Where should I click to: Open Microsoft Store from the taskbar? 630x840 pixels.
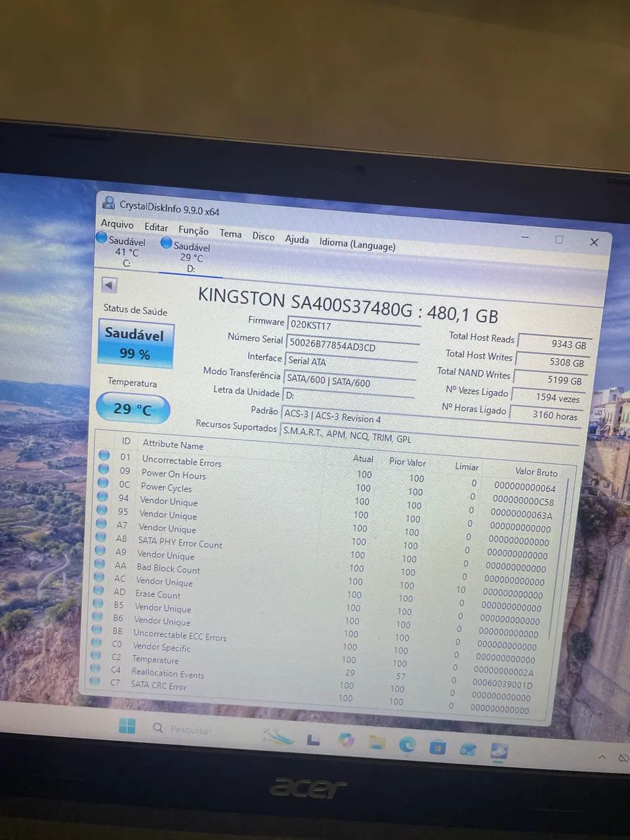(x=438, y=746)
